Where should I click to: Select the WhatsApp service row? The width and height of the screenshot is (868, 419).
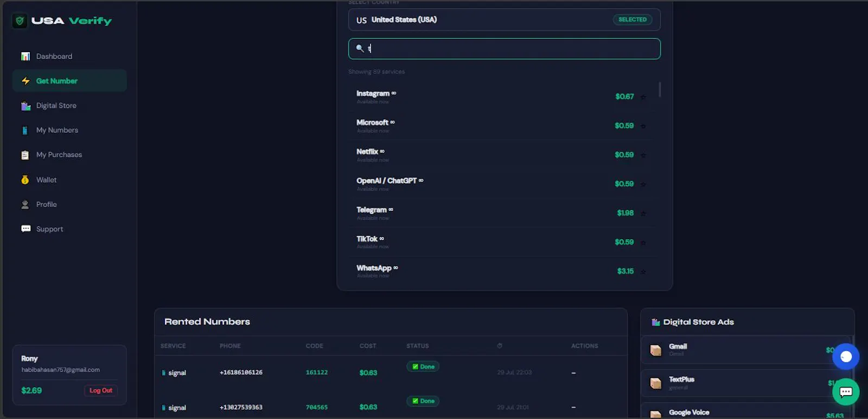(x=501, y=271)
